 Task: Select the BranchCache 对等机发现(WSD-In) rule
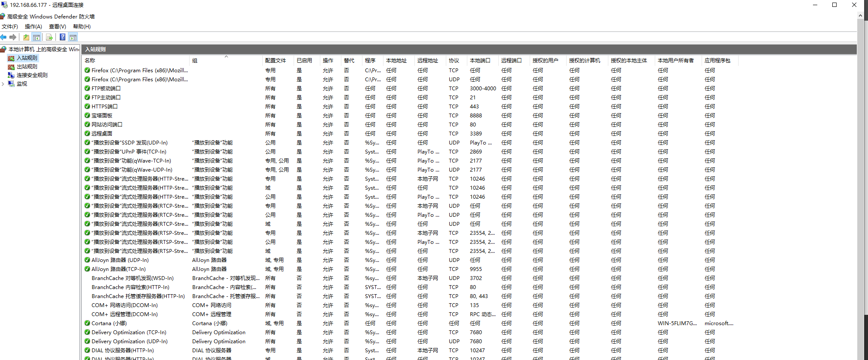click(132, 278)
